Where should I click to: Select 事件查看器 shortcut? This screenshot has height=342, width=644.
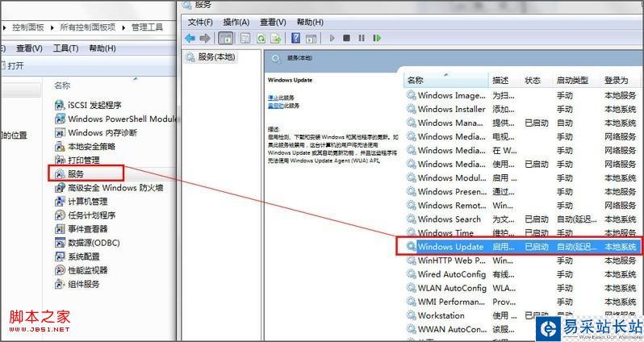coord(81,229)
